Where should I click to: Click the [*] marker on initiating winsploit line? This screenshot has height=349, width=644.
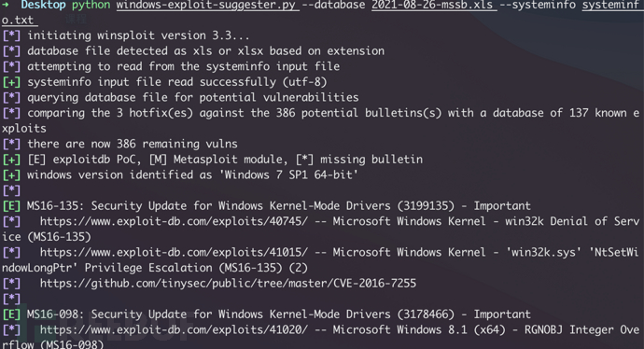click(11, 35)
